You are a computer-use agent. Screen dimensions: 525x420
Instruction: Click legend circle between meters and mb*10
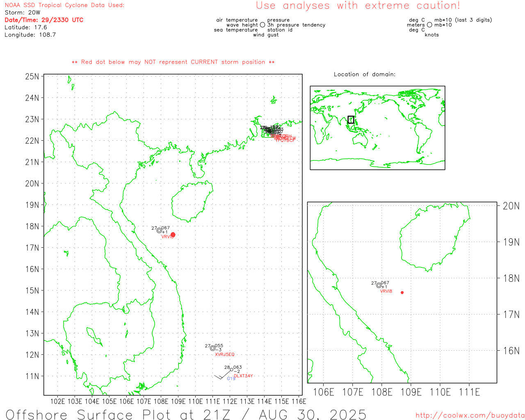coord(429,25)
